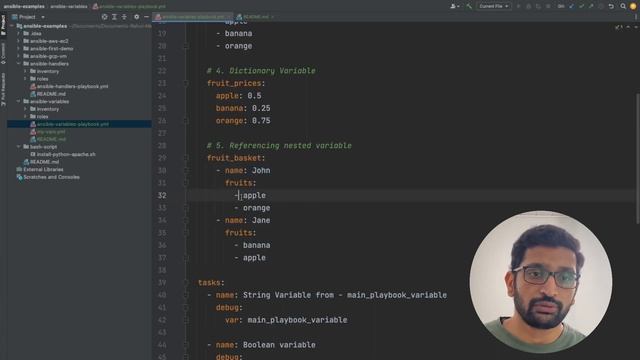Image resolution: width=640 pixels, height=360 pixels.
Task: Open Project panel gear options
Action: click(x=136, y=17)
